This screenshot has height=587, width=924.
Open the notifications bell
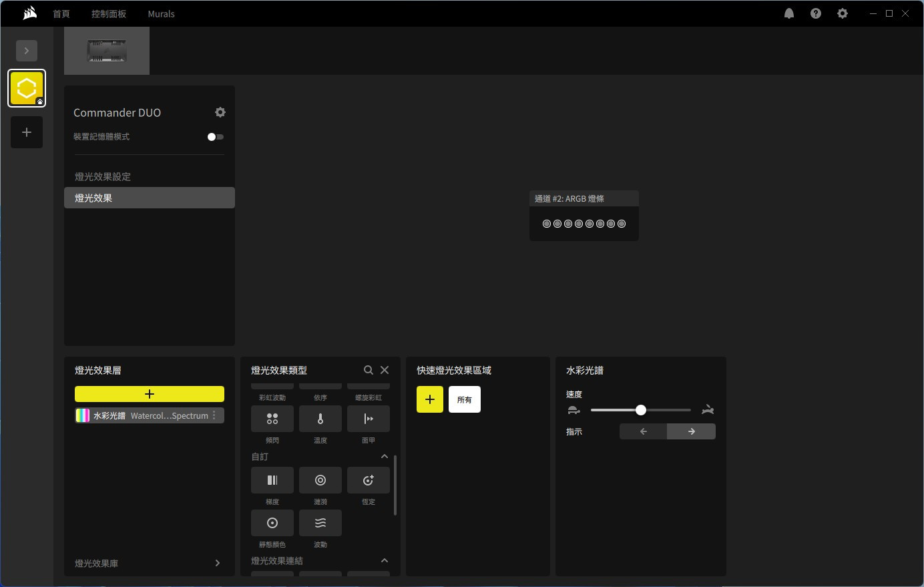click(789, 13)
